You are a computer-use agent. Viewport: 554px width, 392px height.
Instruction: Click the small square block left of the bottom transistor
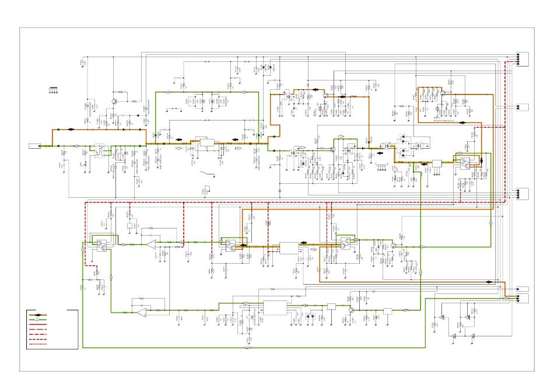coord(331,306)
